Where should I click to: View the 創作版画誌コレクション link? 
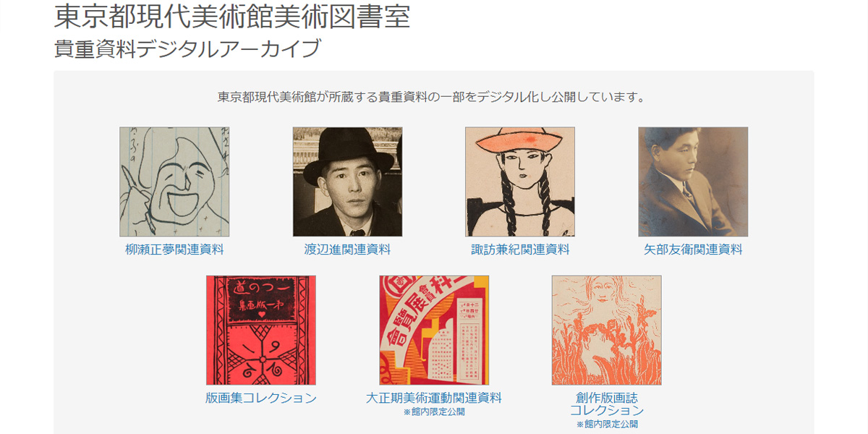point(607,404)
